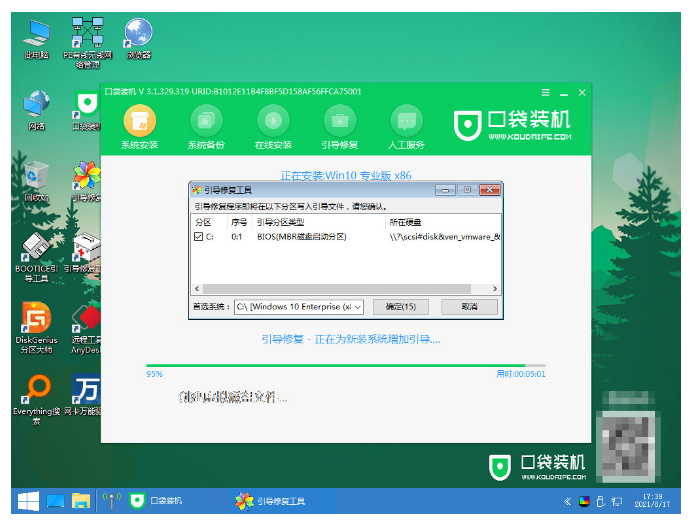Click the 0:1 sequence number cell

237,237
